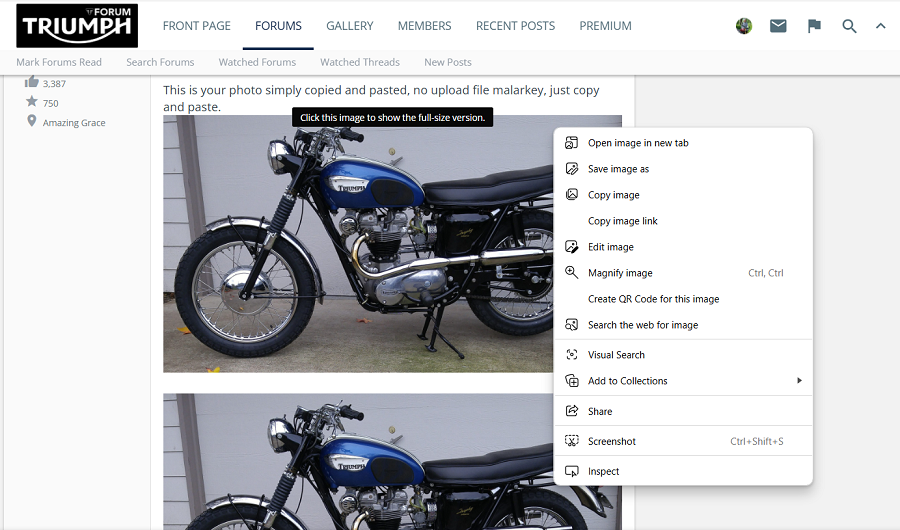The width and height of the screenshot is (900, 530).
Task: Choose Copy image link
Action: click(x=683, y=221)
